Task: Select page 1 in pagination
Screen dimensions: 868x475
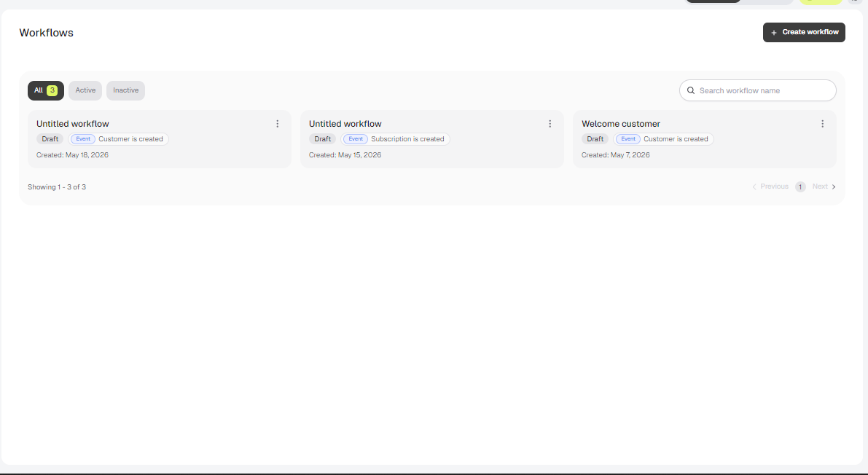Action: tap(800, 187)
